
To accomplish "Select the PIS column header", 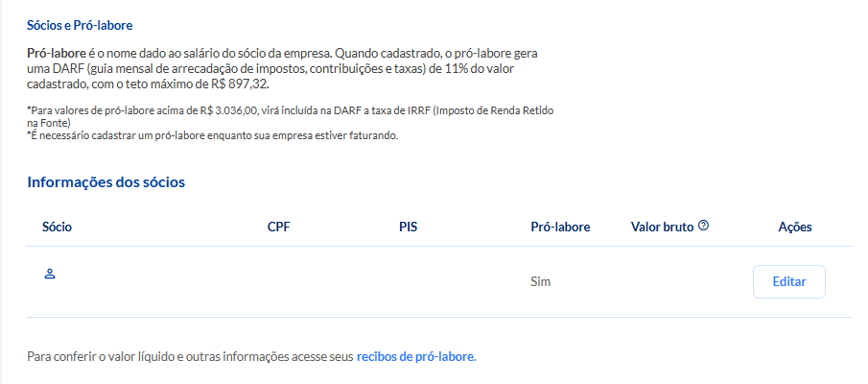I will [408, 227].
